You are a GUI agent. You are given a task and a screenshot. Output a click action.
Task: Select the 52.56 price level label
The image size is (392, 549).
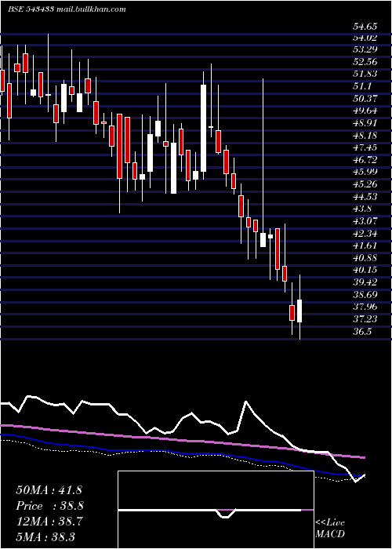click(365, 62)
